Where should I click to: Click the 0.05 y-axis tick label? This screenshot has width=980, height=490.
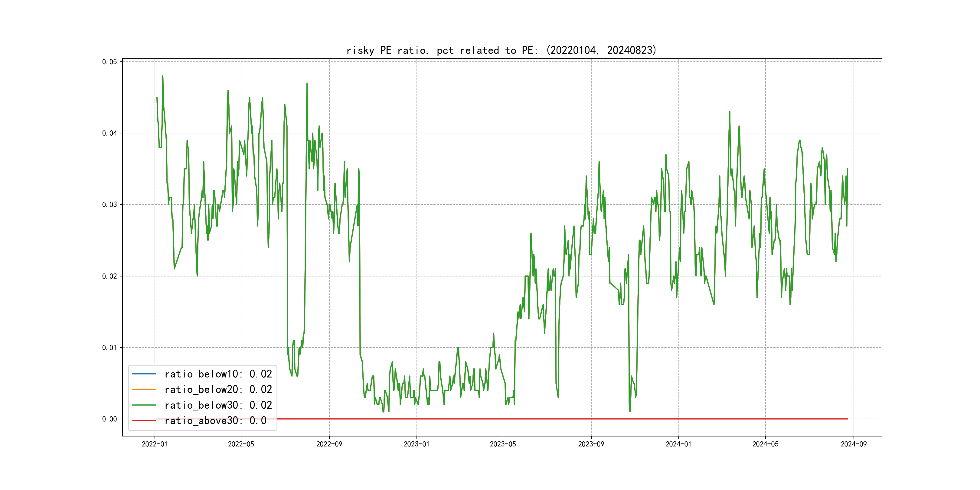click(109, 62)
